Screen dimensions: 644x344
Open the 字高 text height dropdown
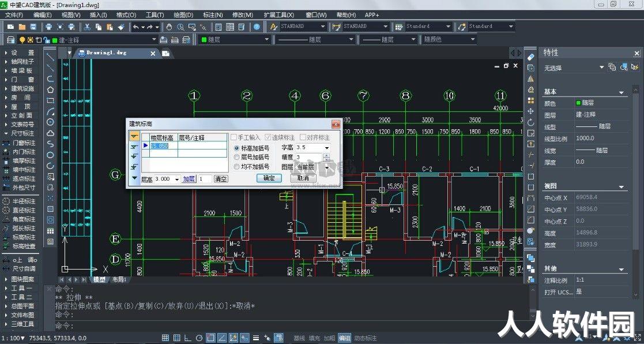(327, 148)
